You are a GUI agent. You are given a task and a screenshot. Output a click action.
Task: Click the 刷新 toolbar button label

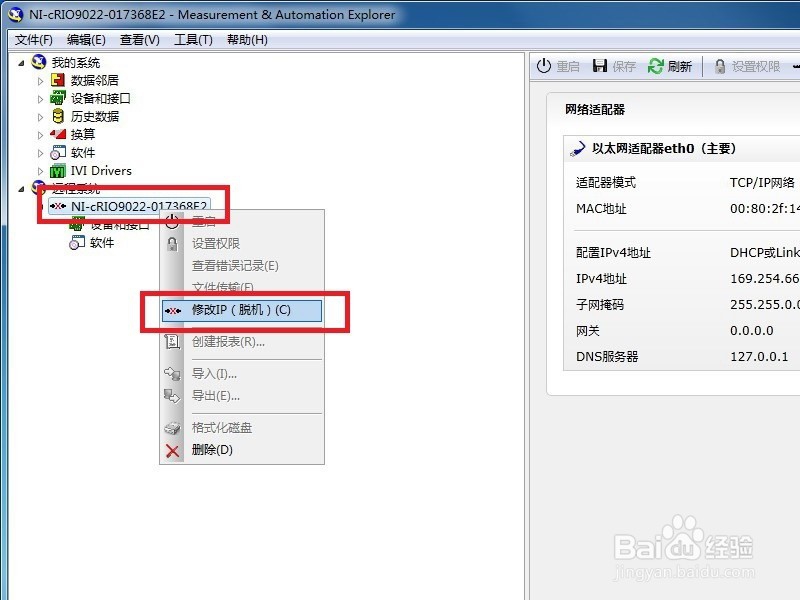tap(680, 66)
